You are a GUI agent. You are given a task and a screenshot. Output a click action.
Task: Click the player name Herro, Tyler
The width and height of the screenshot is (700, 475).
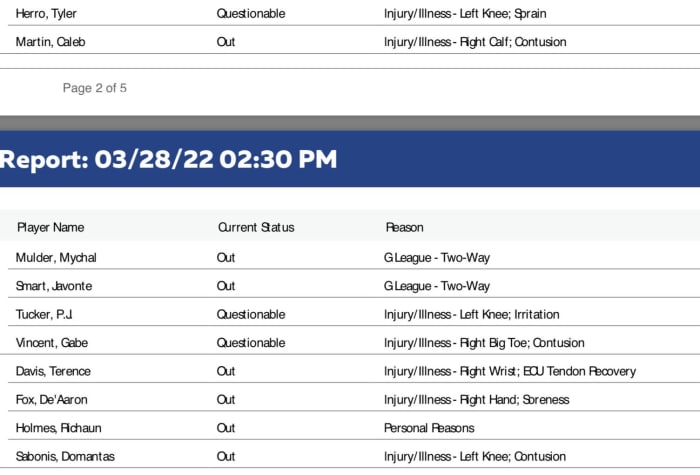tap(46, 14)
